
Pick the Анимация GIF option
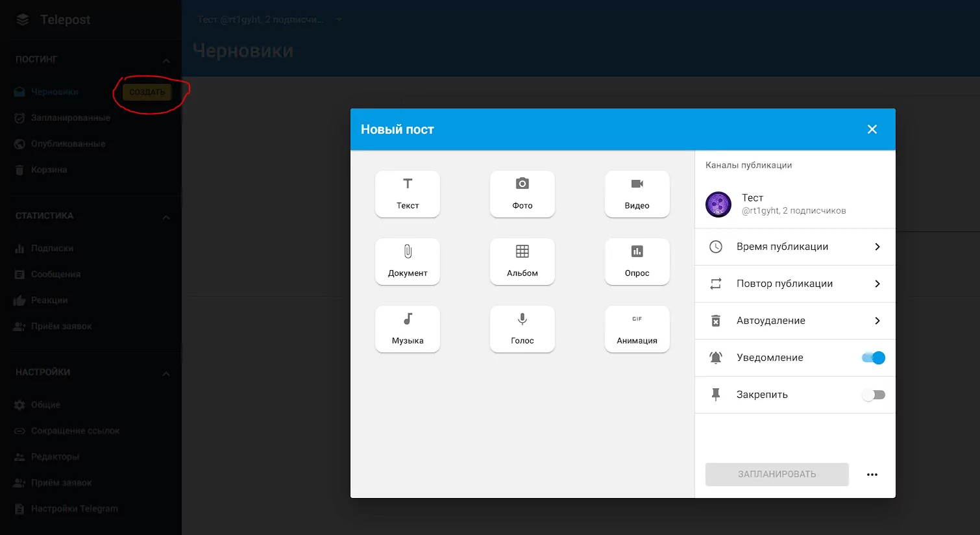(x=637, y=329)
